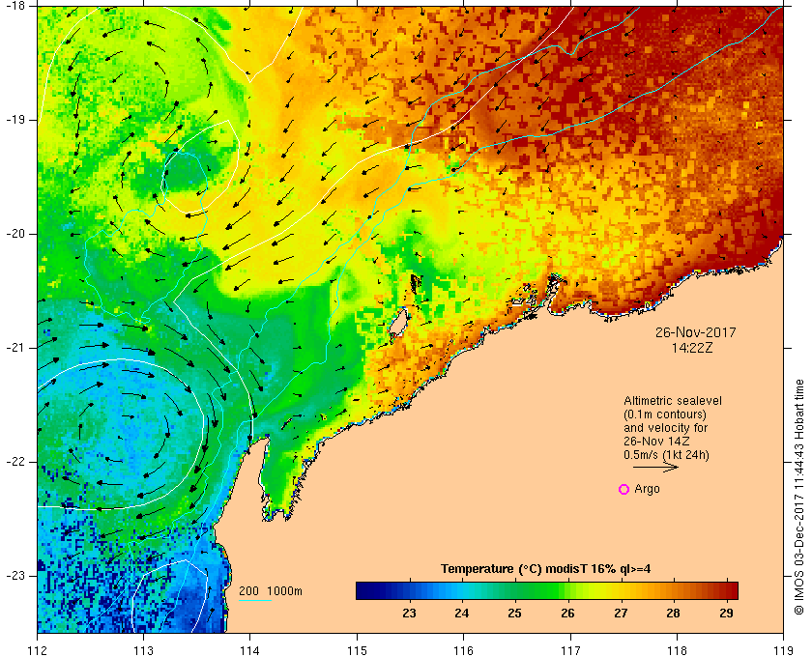The height and width of the screenshot is (657, 812).
Task: Click the 24 degree colorbar tick label
Action: [x=462, y=614]
